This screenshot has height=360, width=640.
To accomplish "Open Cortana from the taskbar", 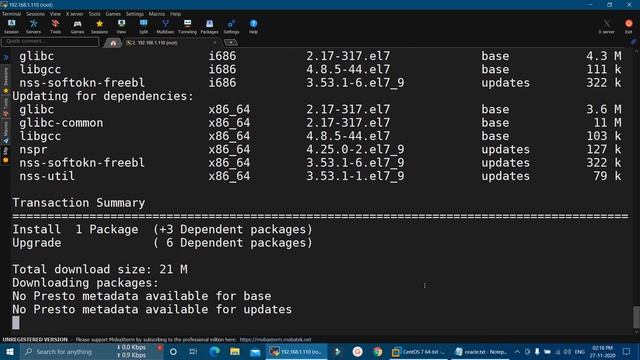I will pos(173,351).
